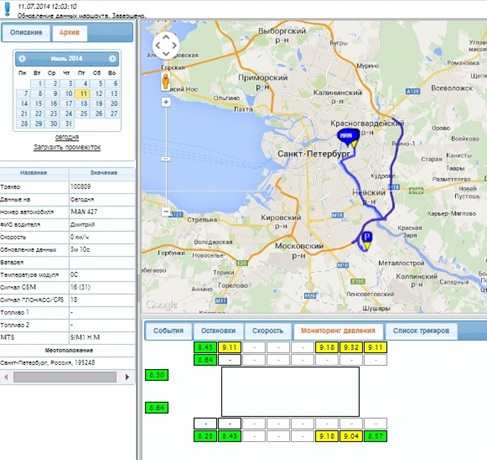487x460 pixels.
Task: Go to previous month in calendar
Action: point(22,59)
